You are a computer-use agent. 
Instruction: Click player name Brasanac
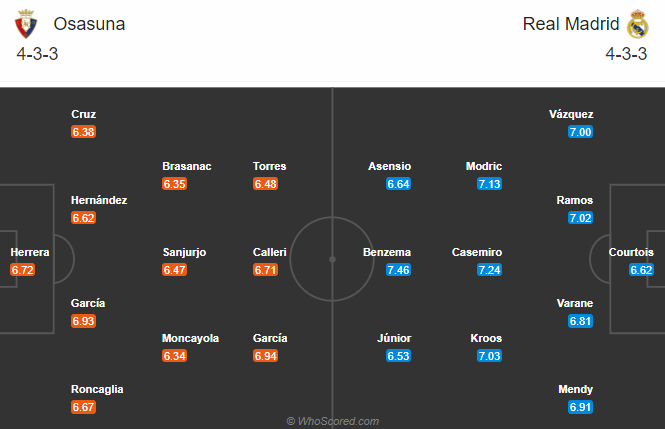coord(187,167)
